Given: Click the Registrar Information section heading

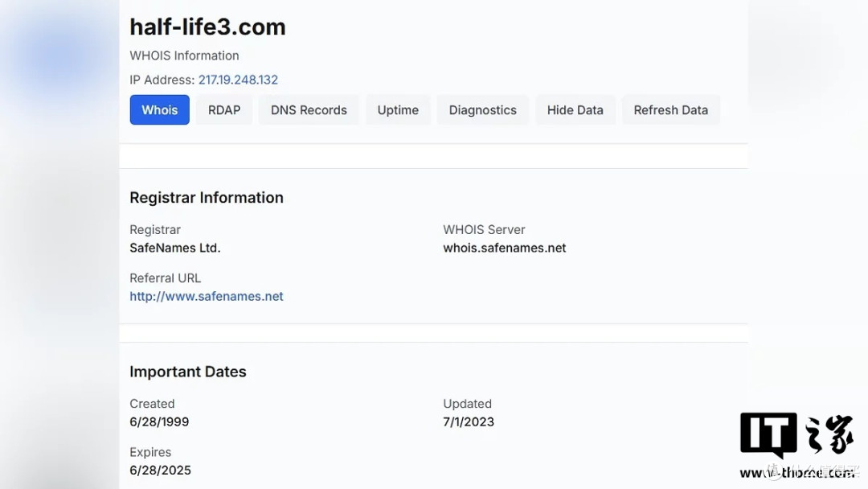Looking at the screenshot, I should click(x=207, y=198).
